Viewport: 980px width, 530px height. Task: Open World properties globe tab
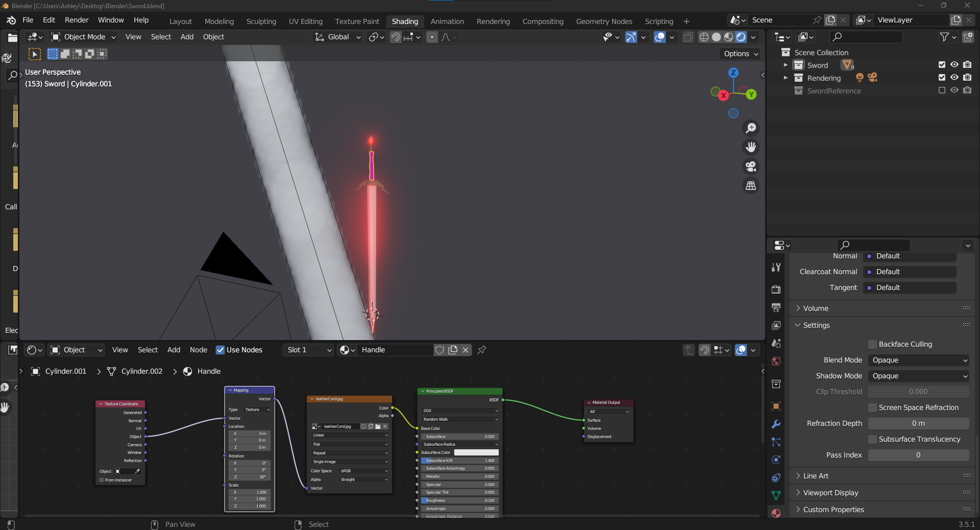click(776, 361)
